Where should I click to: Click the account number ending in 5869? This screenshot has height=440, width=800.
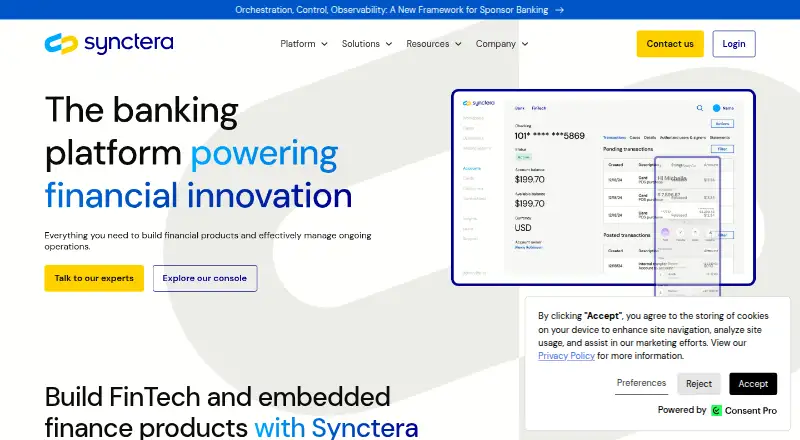coord(549,136)
